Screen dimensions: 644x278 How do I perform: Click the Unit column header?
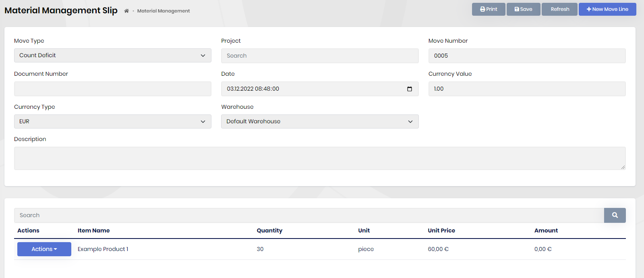[364, 230]
